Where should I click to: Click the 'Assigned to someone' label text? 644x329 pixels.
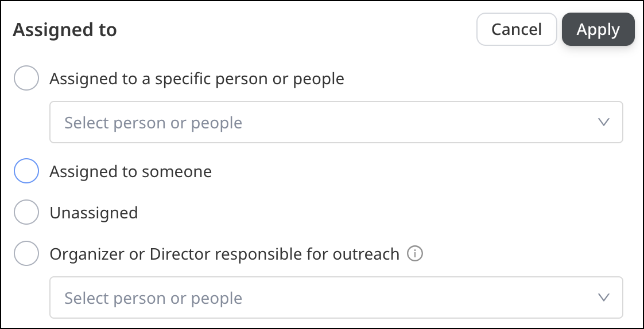pos(131,171)
